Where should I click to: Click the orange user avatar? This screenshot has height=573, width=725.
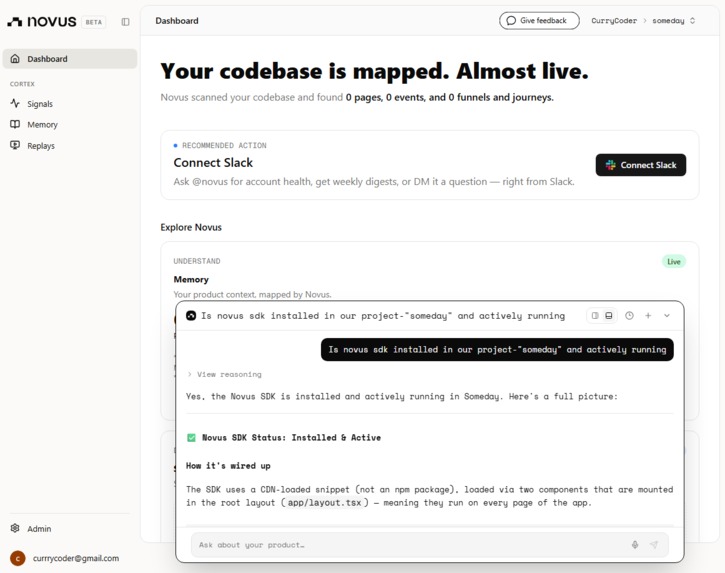point(18,558)
